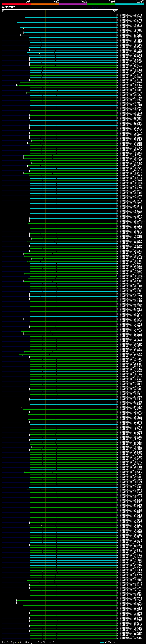Click the red 20% identity legend bar
146x644 pixels.
[16, 4]
